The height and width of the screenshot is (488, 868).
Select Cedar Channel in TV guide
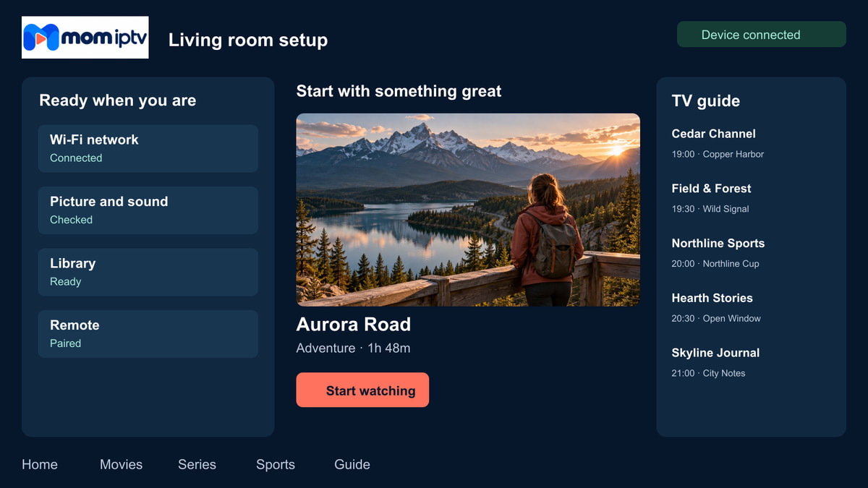point(713,134)
